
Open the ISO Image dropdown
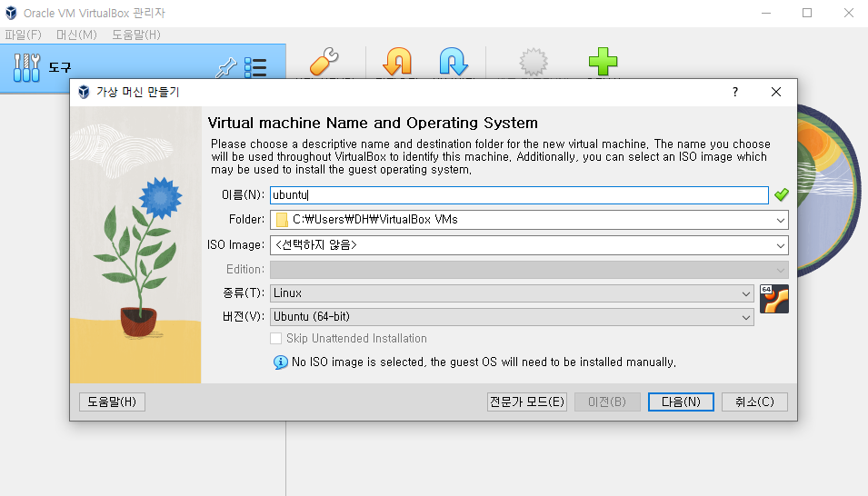pyautogui.click(x=781, y=245)
